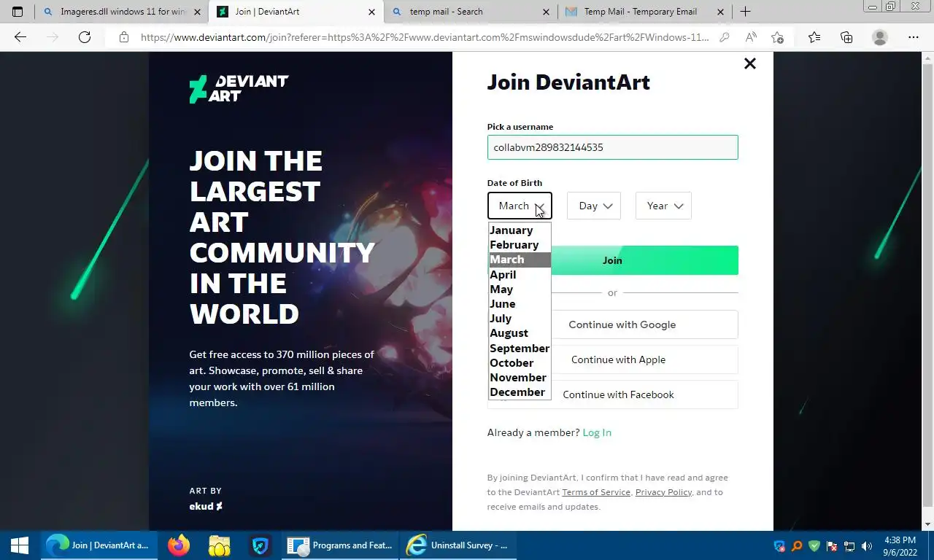934x560 pixels.
Task: Reload the current page
Action: pos(85,37)
